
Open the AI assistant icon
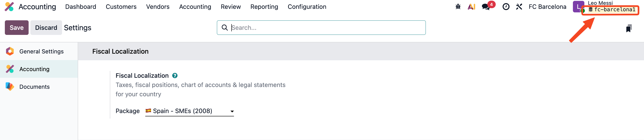tap(471, 7)
